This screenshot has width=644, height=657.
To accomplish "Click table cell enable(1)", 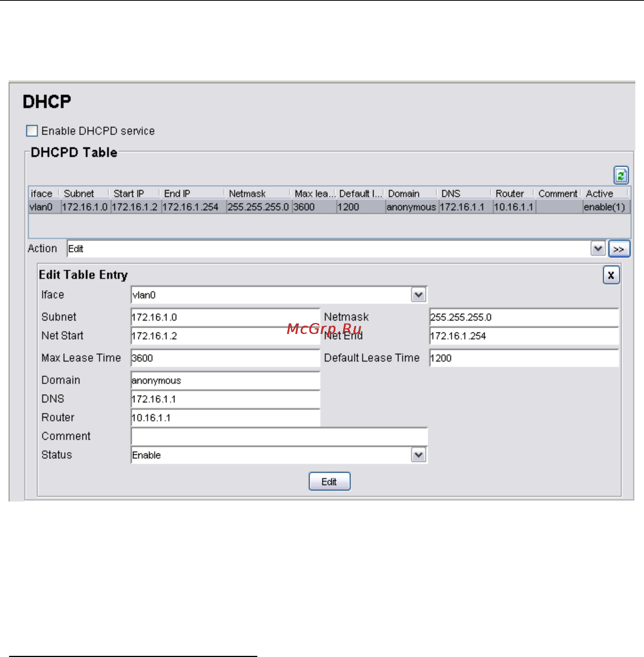I will [606, 207].
